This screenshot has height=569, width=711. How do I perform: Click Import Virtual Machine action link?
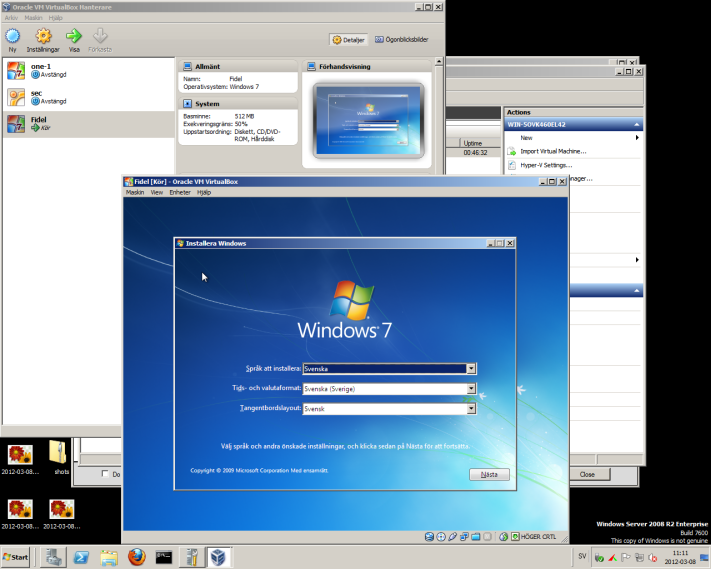(553, 151)
